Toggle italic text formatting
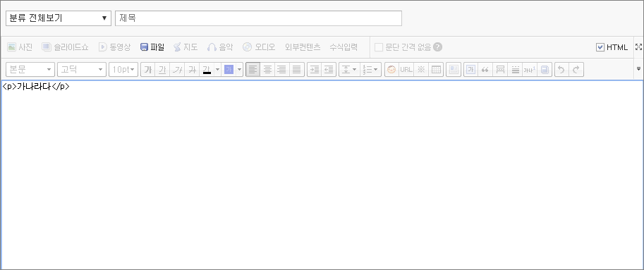This screenshot has width=644, height=270. tap(177, 69)
